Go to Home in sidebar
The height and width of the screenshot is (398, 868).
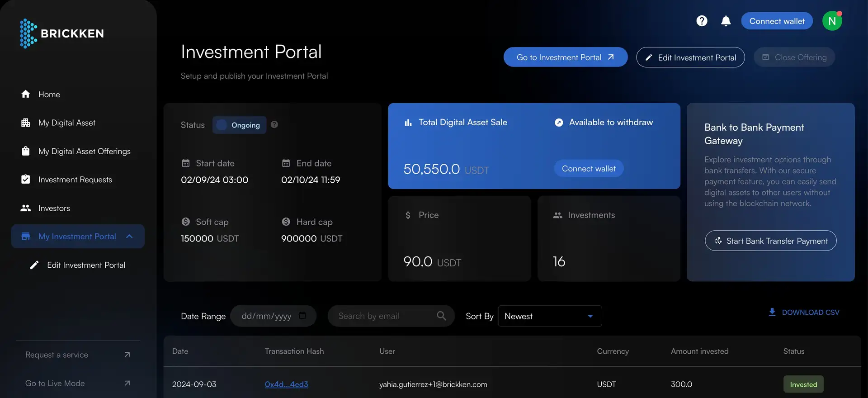point(49,94)
